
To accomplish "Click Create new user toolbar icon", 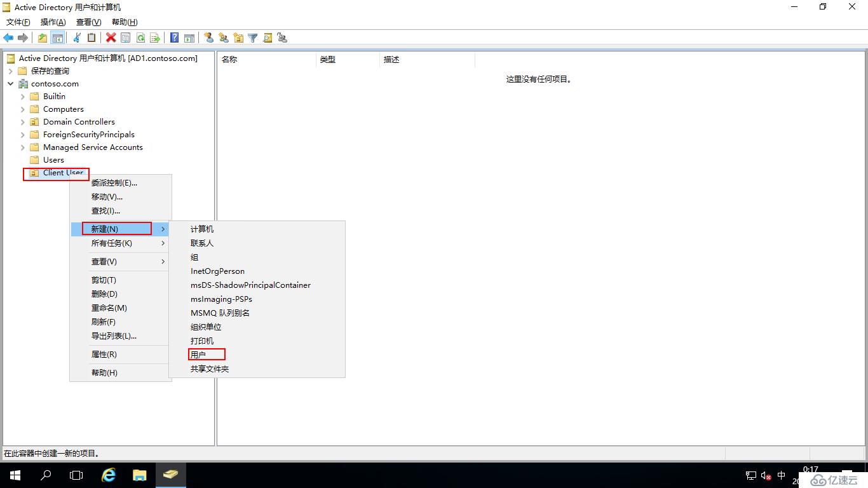I will [x=208, y=37].
